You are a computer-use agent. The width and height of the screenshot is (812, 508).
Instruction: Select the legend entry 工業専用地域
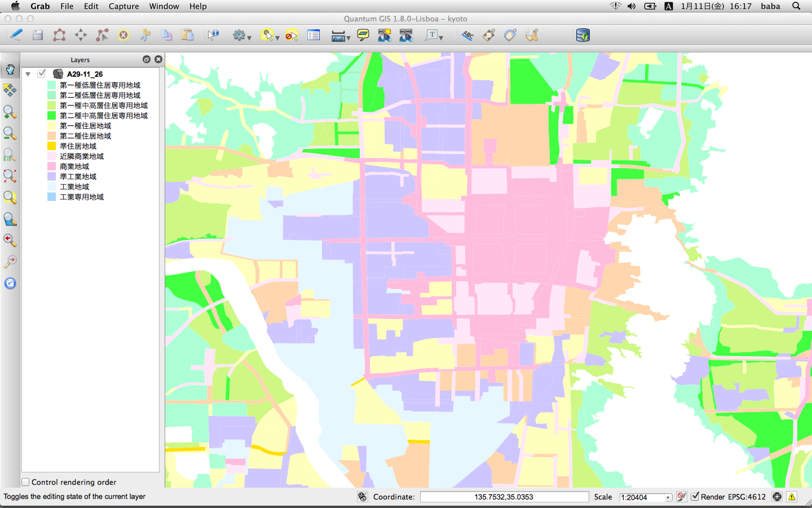(x=81, y=197)
